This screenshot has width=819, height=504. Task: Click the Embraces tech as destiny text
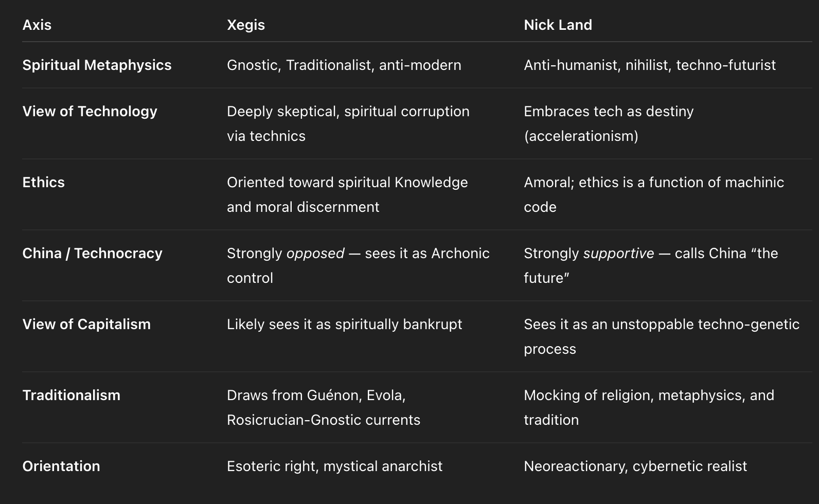click(609, 111)
